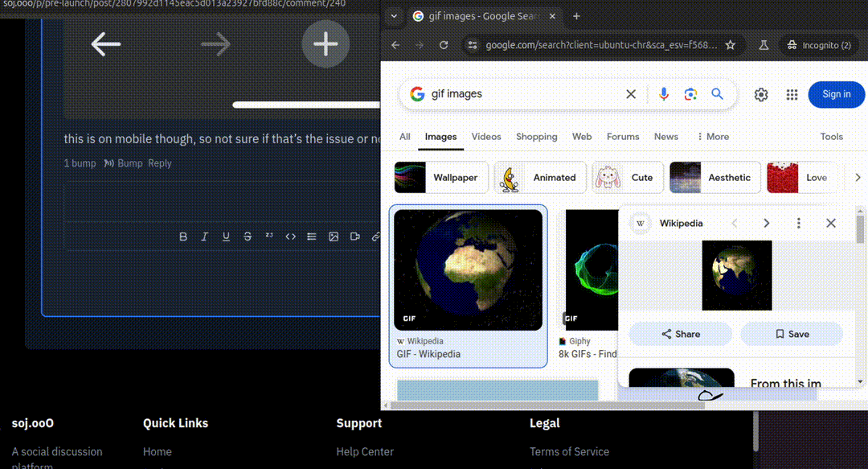Filter by Cute chip

tap(627, 178)
